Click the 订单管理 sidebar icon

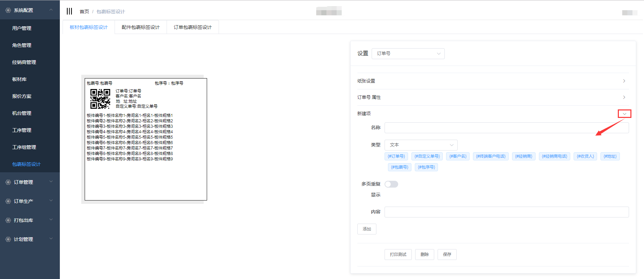8,182
